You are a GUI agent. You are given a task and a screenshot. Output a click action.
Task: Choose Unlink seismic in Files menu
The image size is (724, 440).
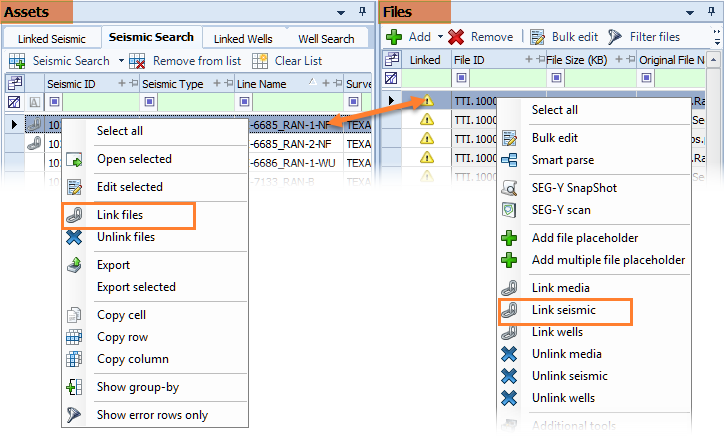(x=569, y=376)
